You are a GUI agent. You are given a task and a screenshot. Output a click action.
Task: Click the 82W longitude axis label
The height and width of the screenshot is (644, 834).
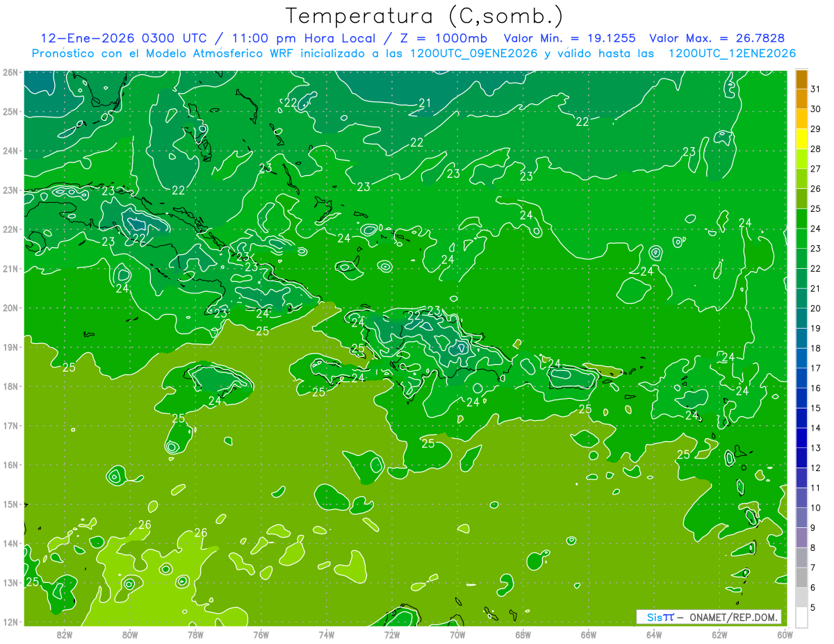tap(65, 634)
